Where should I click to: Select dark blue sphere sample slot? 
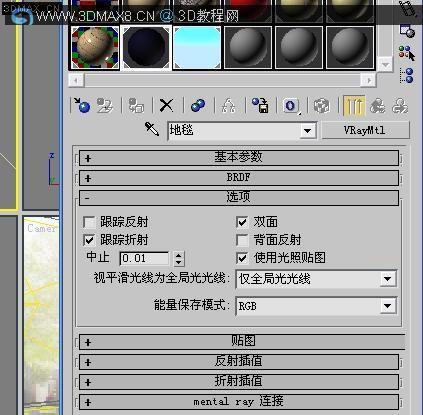coord(146,48)
